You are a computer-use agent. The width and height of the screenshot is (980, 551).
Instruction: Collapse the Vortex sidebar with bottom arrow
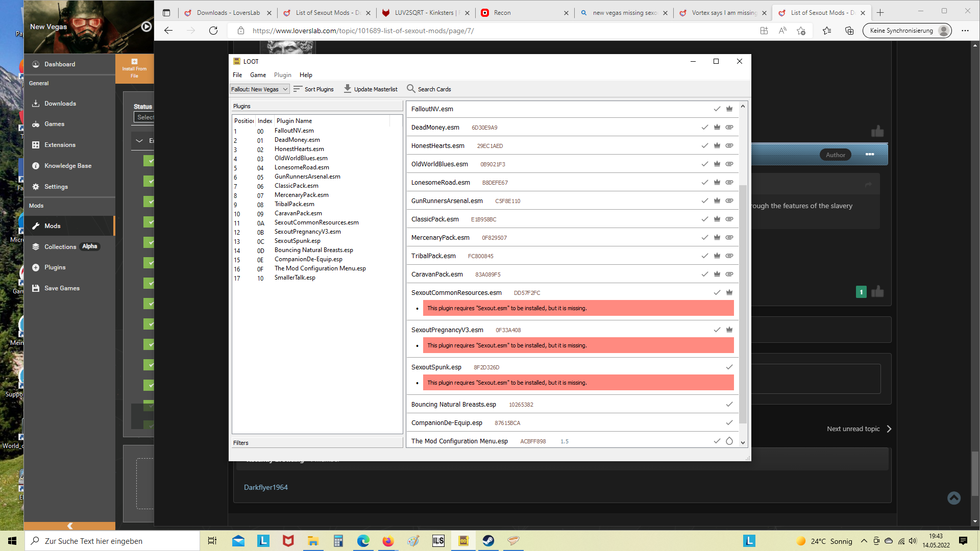70,526
